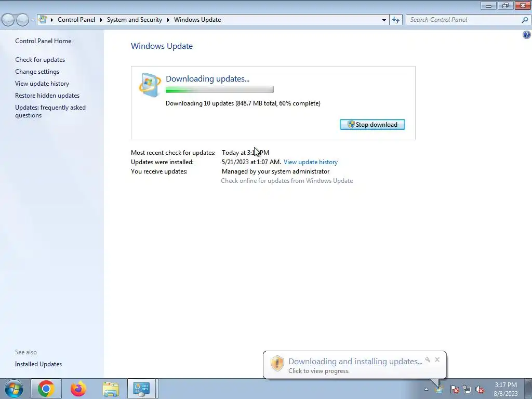Open balloon options via the wrench icon
Image resolution: width=532 pixels, height=399 pixels.
(428, 360)
